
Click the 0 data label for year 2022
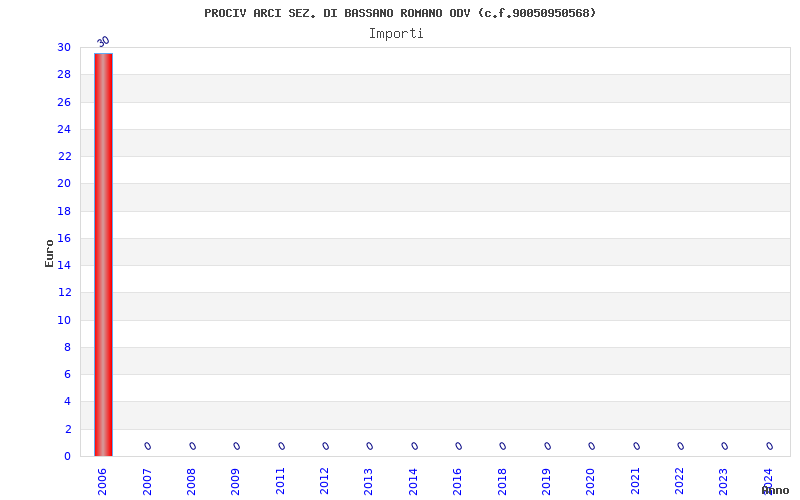(681, 446)
